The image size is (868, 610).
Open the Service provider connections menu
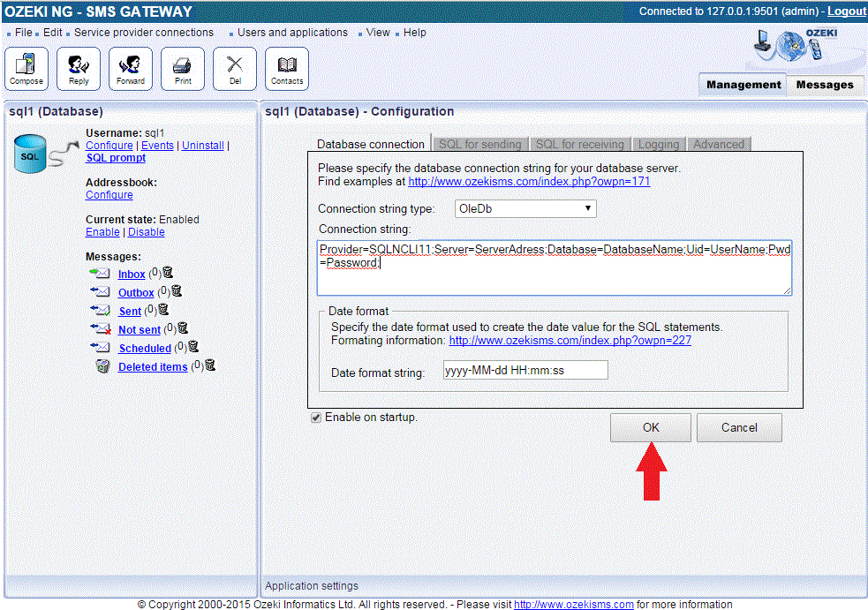pyautogui.click(x=143, y=33)
